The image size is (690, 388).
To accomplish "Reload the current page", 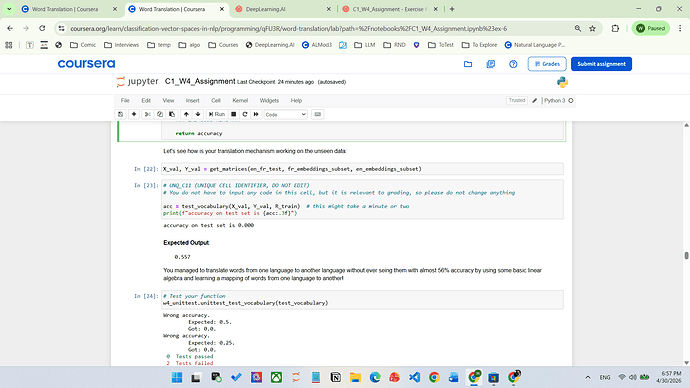I will coord(42,28).
